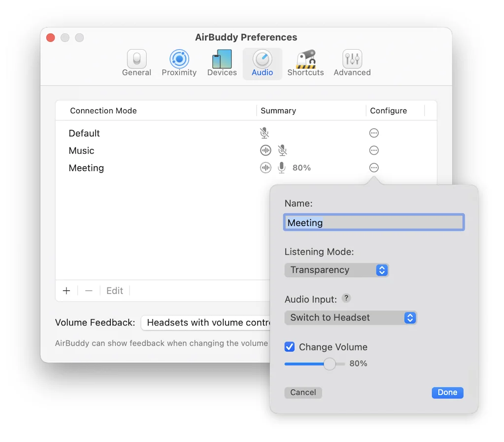Click the Configure column header
The image size is (504, 442).
coord(388,111)
